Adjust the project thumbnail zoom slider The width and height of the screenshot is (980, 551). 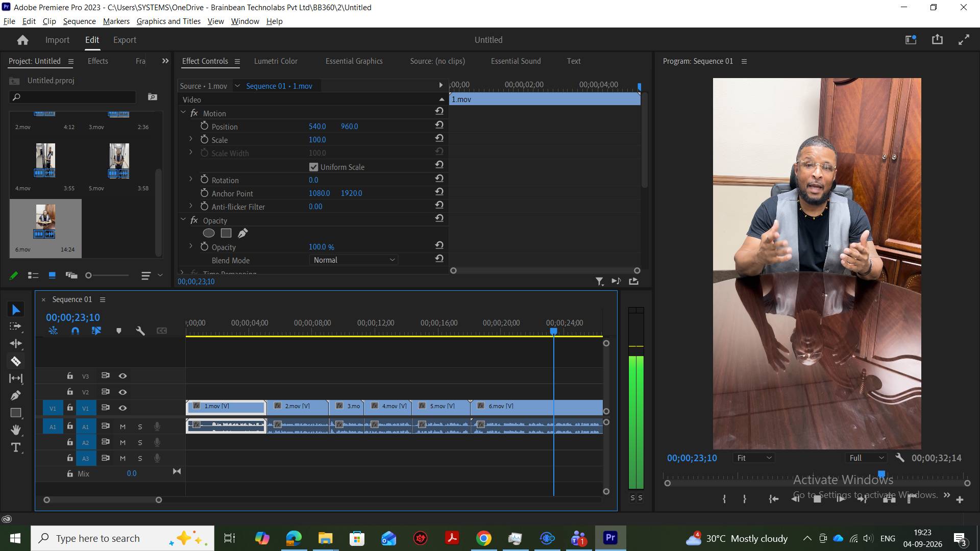88,275
